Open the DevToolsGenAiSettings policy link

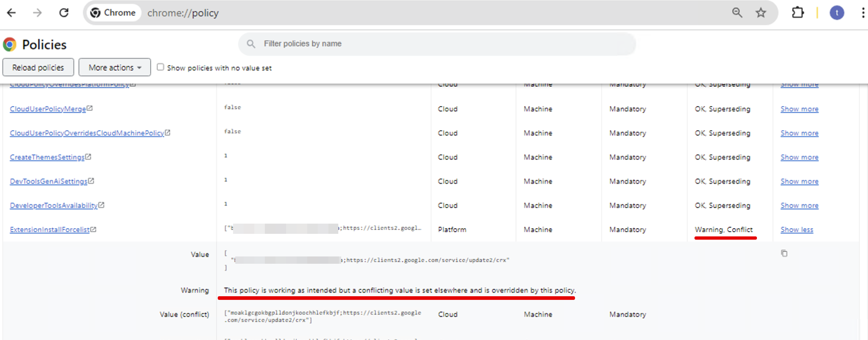click(49, 181)
